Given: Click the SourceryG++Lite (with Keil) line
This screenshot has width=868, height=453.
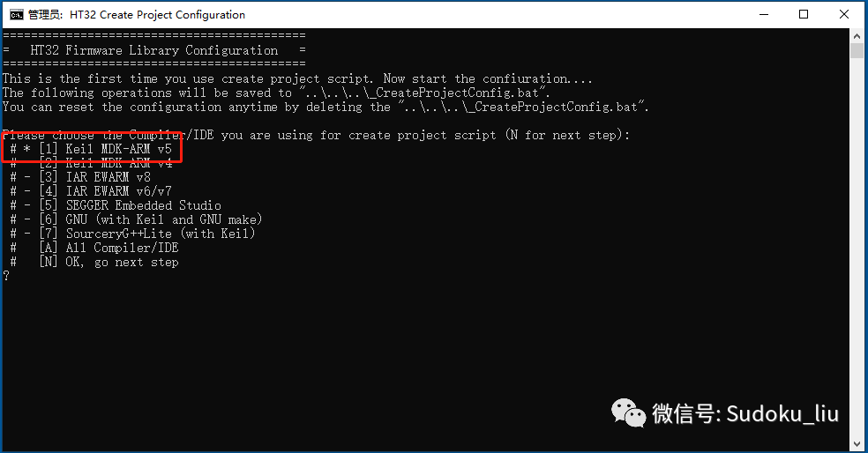Looking at the screenshot, I should [x=133, y=234].
